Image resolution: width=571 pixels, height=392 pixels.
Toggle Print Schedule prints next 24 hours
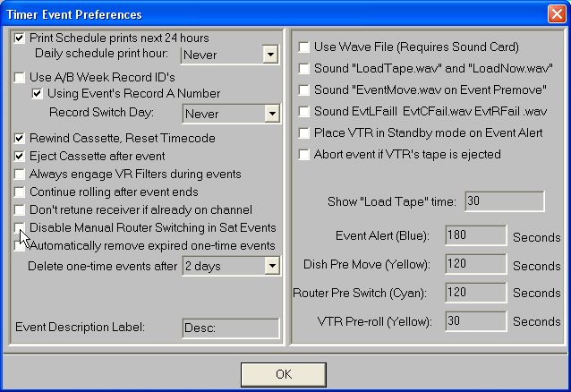click(x=21, y=38)
